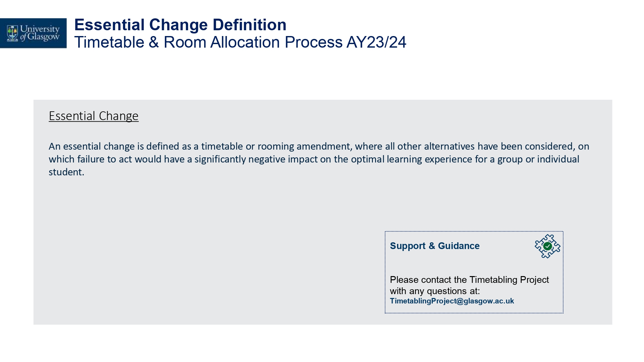Click the Support & Guidance heading
644x362 pixels.
(x=435, y=246)
